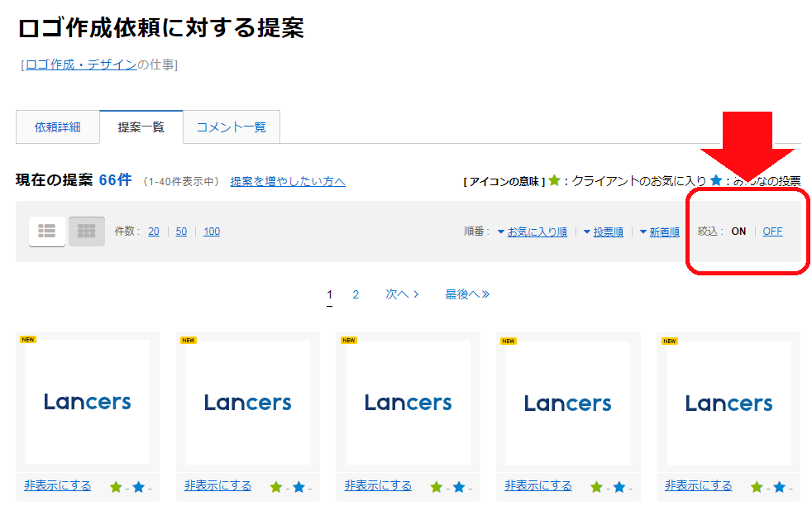The width and height of the screenshot is (812, 511).
Task: Click blue star on third proposal card
Action: [x=459, y=487]
